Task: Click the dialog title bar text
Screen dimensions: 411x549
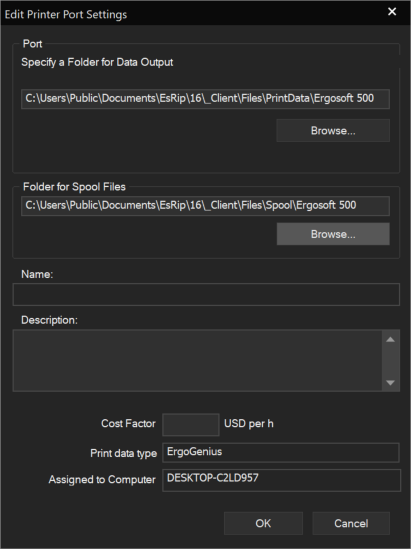Action: coord(66,14)
